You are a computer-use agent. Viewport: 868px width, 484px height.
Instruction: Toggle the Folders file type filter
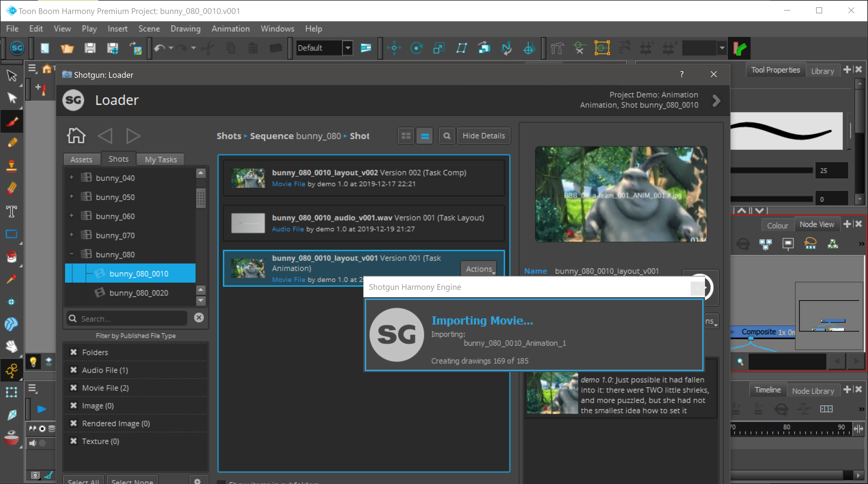(73, 352)
